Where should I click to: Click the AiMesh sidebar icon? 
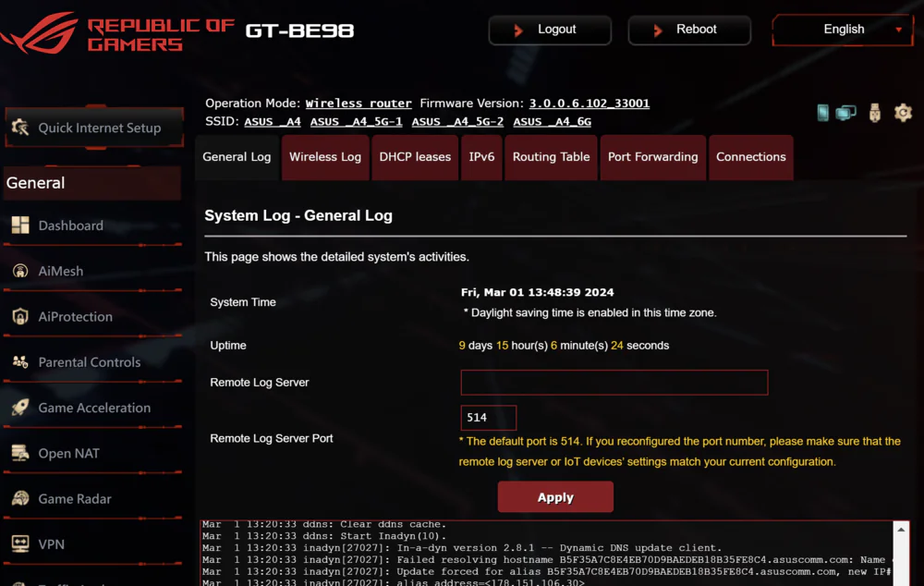(x=20, y=271)
